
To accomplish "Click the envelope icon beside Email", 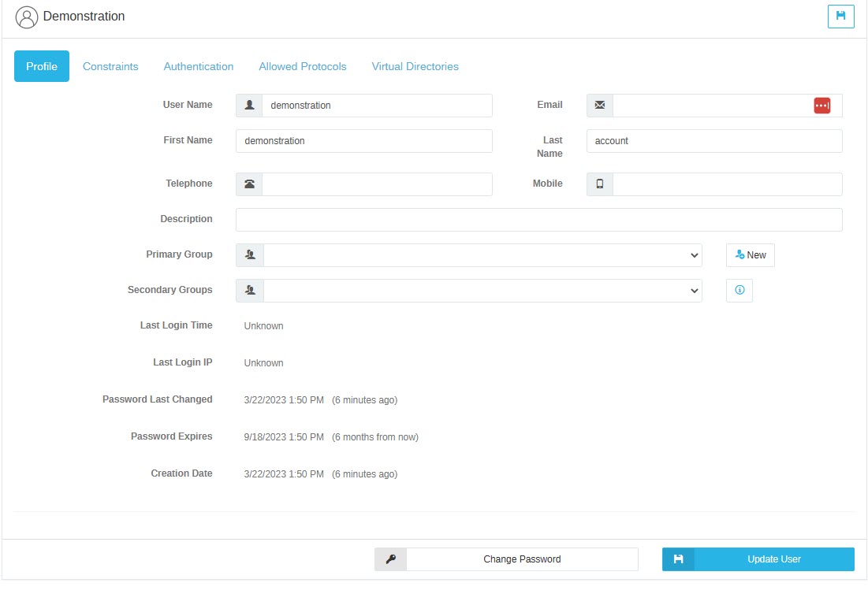I will pos(599,105).
